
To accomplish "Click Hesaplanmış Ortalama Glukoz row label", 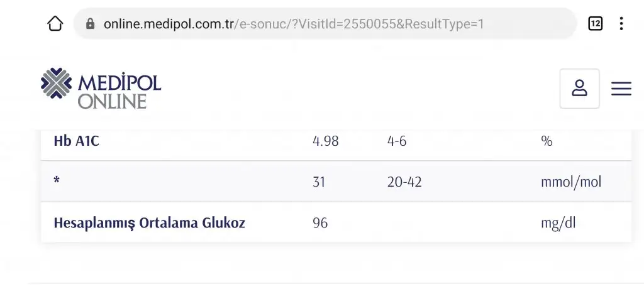I will coord(150,223).
